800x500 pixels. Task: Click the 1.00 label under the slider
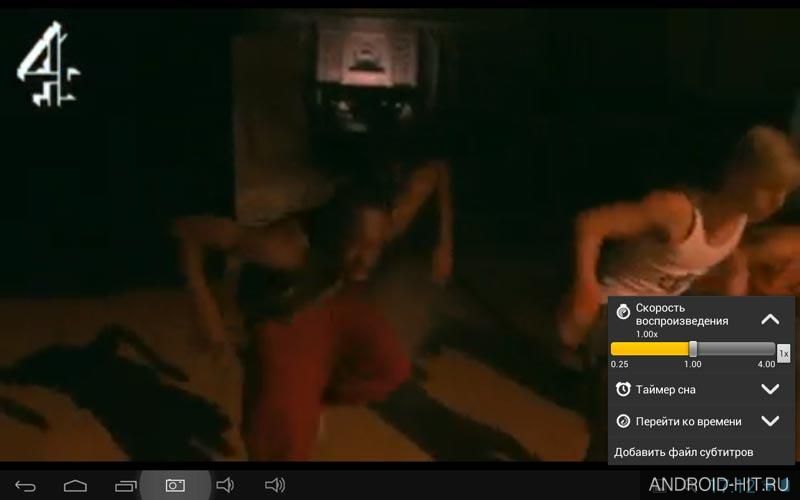click(x=692, y=364)
